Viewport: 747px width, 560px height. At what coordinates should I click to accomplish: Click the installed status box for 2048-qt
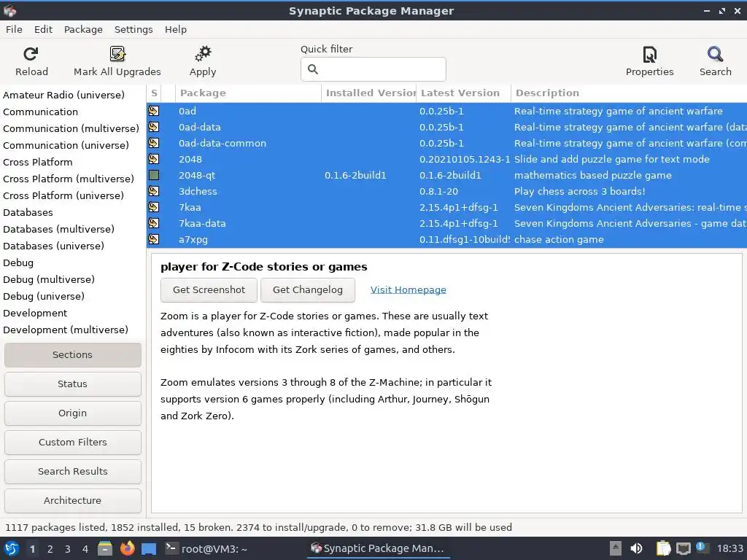[x=153, y=175]
